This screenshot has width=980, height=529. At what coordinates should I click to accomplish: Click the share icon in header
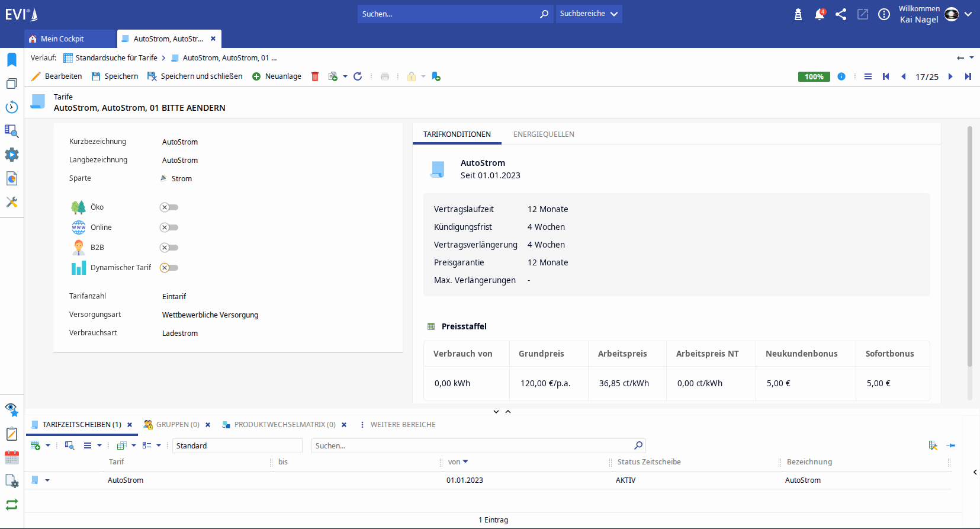[841, 14]
